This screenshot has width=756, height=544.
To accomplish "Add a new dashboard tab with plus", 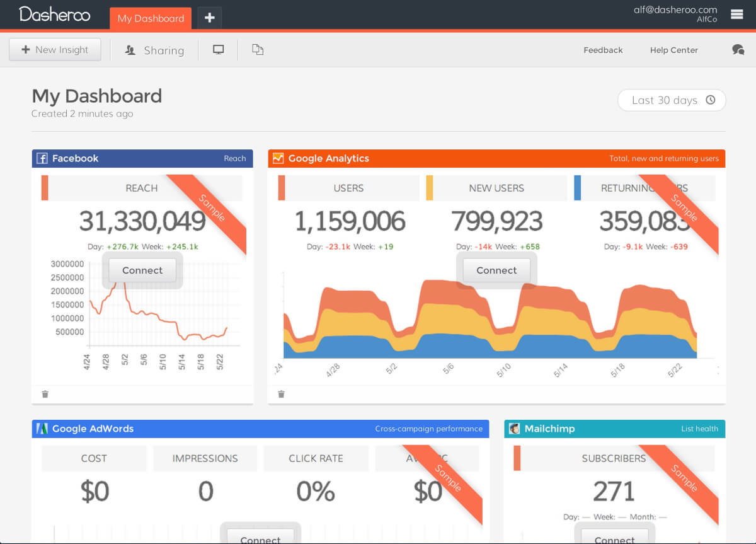I will pos(209,18).
